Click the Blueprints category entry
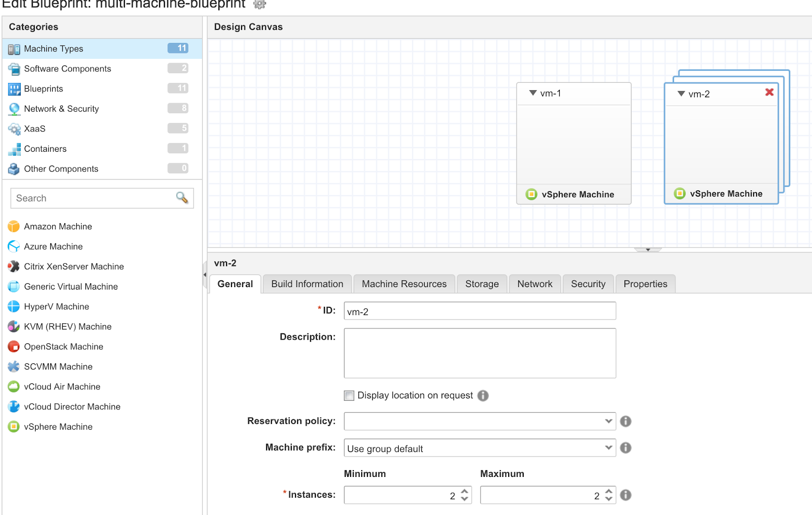Image resolution: width=812 pixels, height=515 pixels. click(x=43, y=89)
